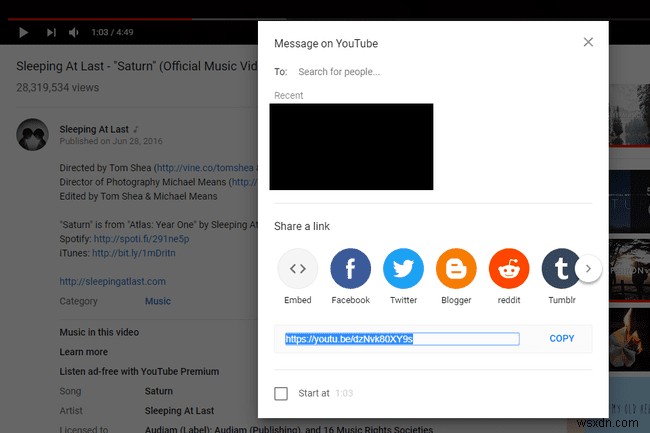Open Sleeping At Last channel avatar
Screen dimensions: 650x433
pyautogui.click(x=32, y=135)
